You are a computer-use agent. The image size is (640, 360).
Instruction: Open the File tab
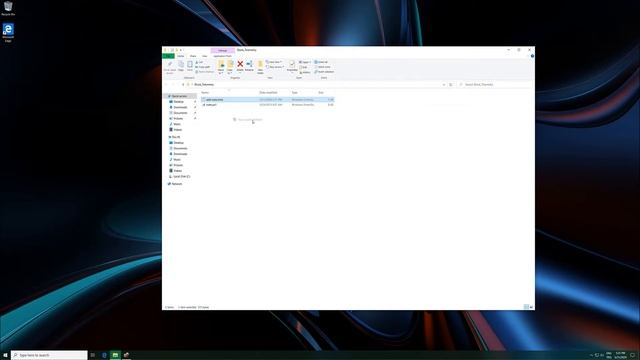pyautogui.click(x=168, y=56)
